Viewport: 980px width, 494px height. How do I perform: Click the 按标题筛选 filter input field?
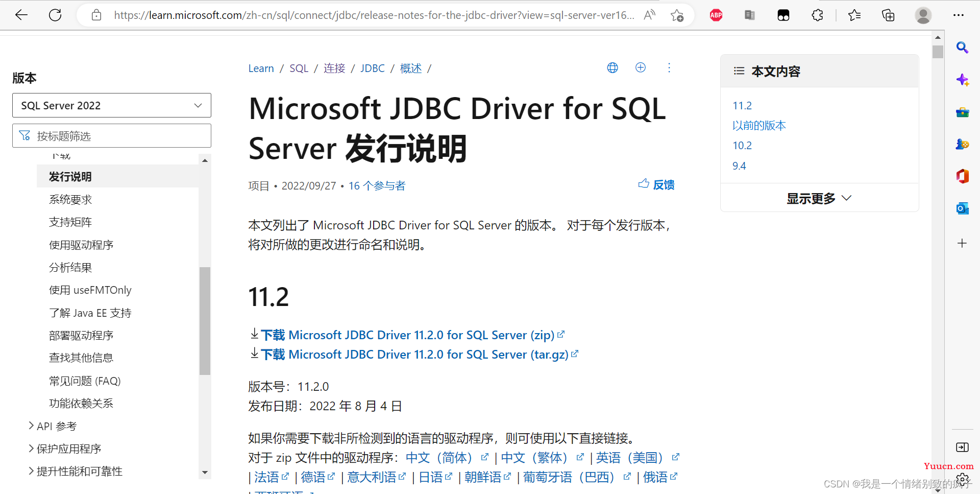pyautogui.click(x=112, y=136)
